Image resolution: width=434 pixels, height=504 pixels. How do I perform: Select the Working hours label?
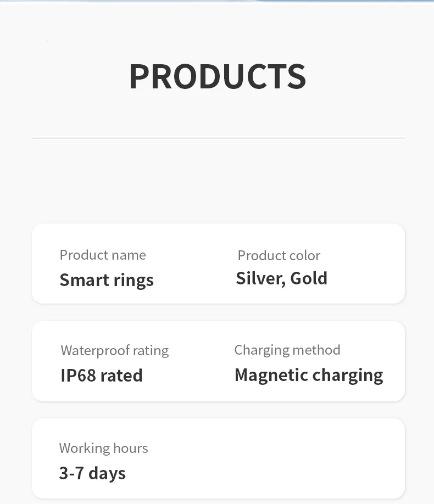click(103, 448)
